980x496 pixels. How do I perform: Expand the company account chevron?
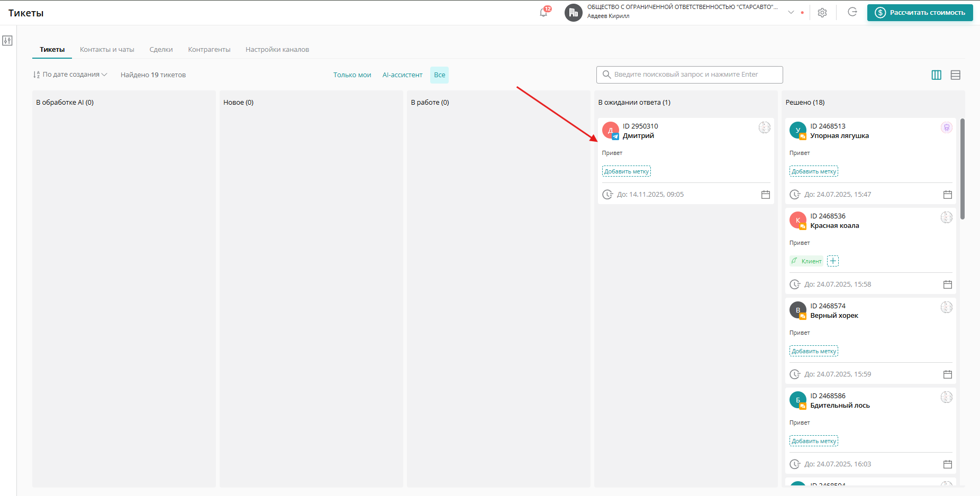click(791, 12)
